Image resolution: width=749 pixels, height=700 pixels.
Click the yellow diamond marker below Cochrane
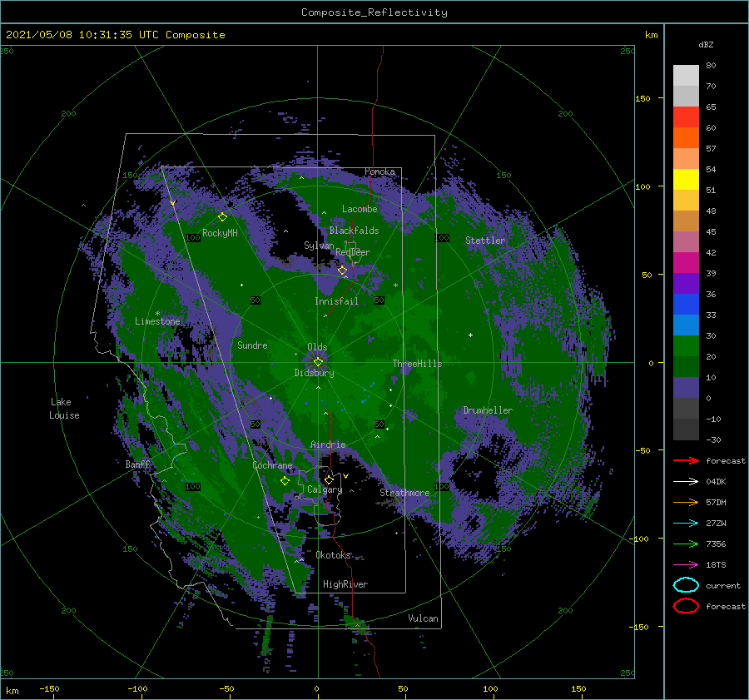click(x=285, y=481)
